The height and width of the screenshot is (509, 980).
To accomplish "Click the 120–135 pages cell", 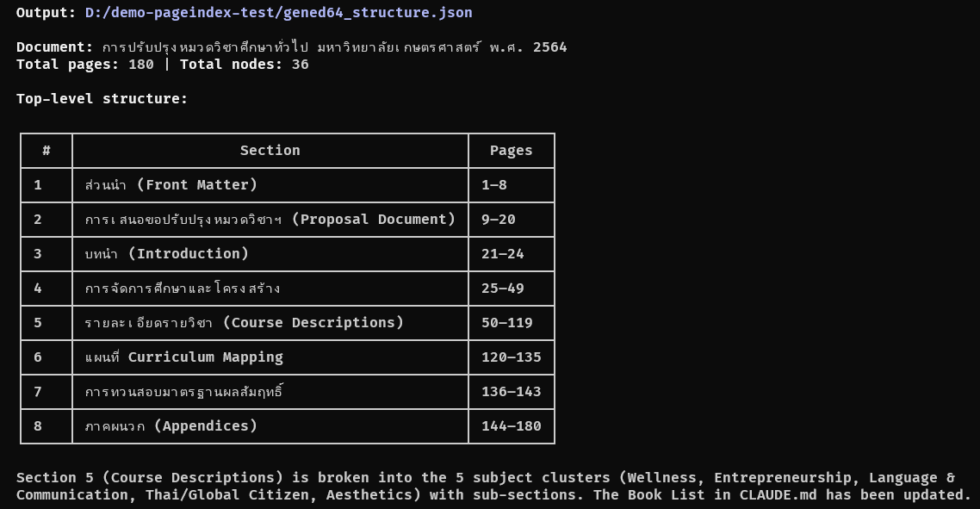I will (511, 357).
